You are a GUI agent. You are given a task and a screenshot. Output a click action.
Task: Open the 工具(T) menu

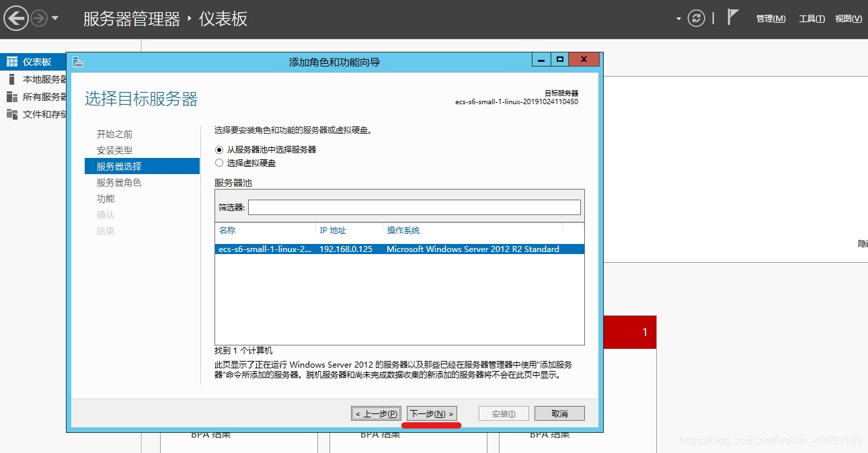coord(811,18)
